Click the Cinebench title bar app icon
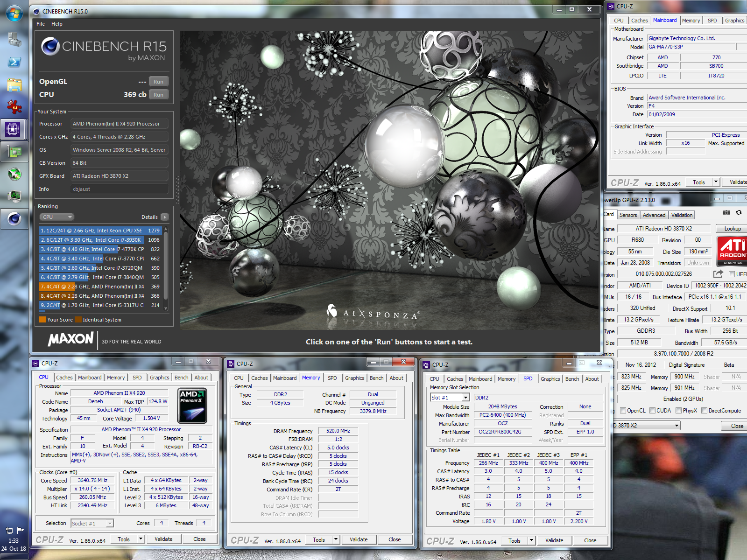Image resolution: width=747 pixels, height=560 pixels. point(36,11)
